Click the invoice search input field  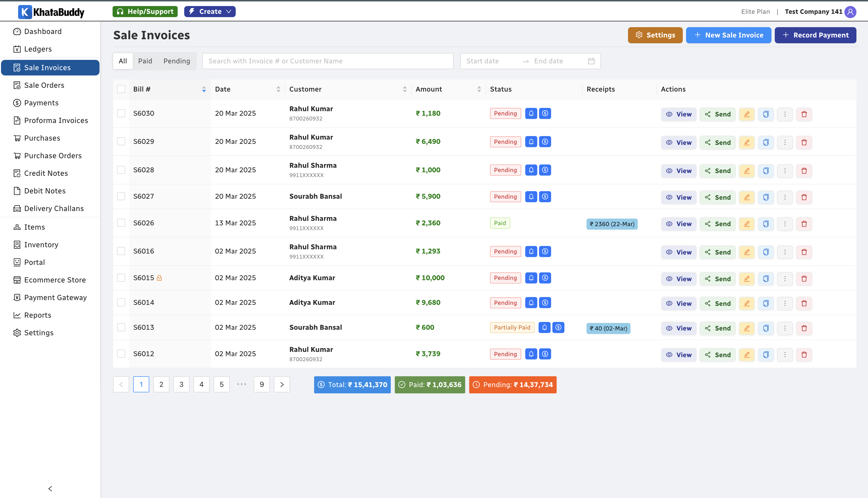coord(327,61)
